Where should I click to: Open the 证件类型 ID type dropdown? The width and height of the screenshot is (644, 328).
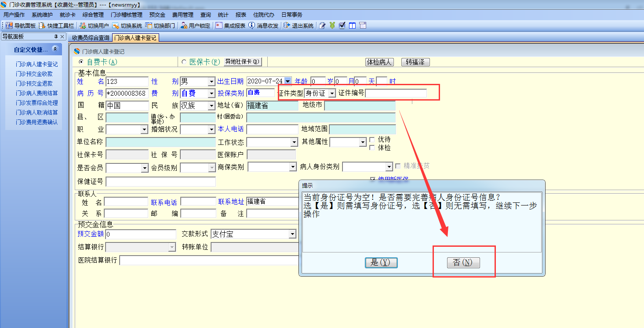tap(331, 94)
